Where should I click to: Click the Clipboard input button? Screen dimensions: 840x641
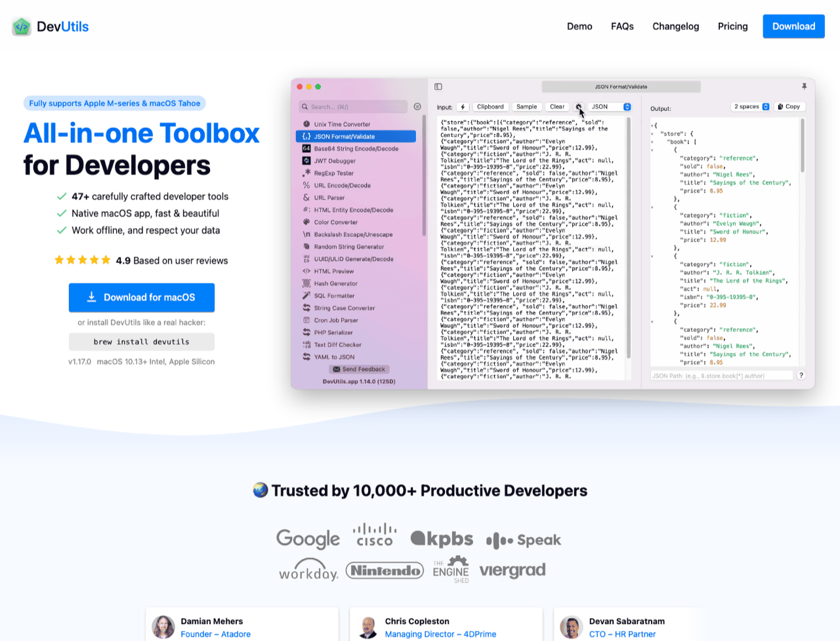tap(490, 107)
